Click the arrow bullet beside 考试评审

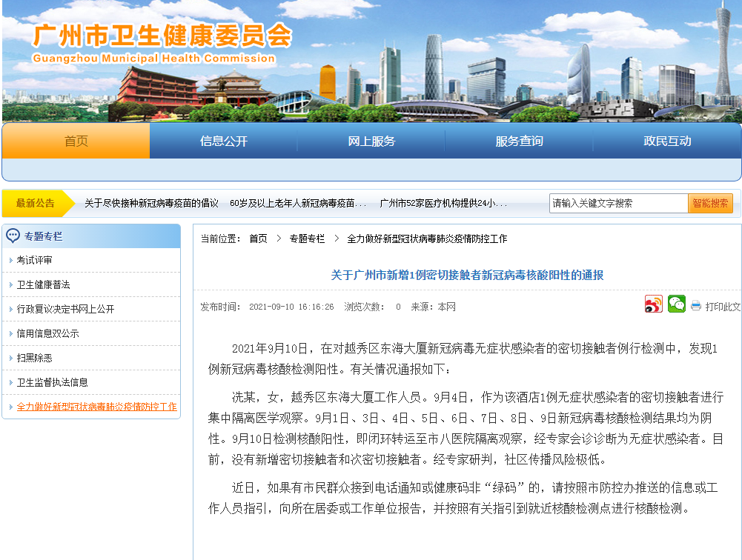tap(11, 261)
